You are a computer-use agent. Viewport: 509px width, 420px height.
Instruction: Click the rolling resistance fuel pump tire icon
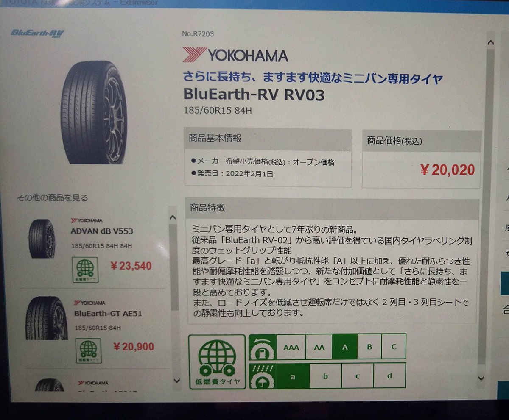pyautogui.click(x=262, y=348)
